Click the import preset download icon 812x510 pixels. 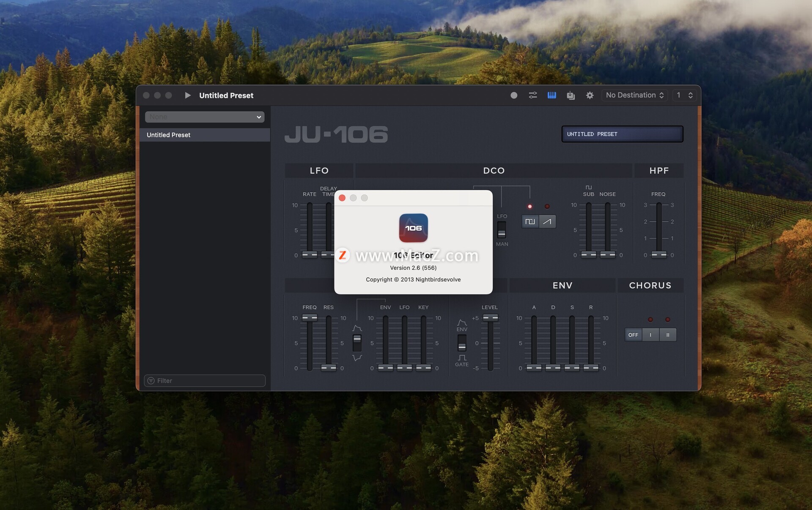[571, 95]
